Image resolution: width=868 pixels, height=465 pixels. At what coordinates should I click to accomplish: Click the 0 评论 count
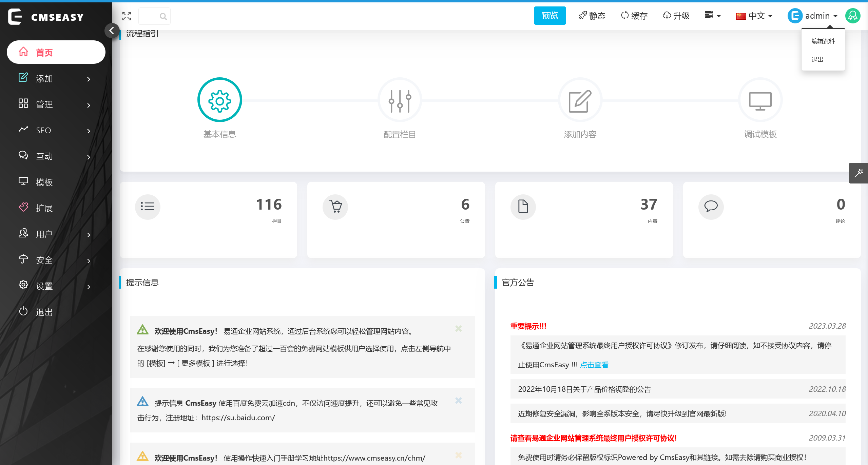tap(841, 205)
